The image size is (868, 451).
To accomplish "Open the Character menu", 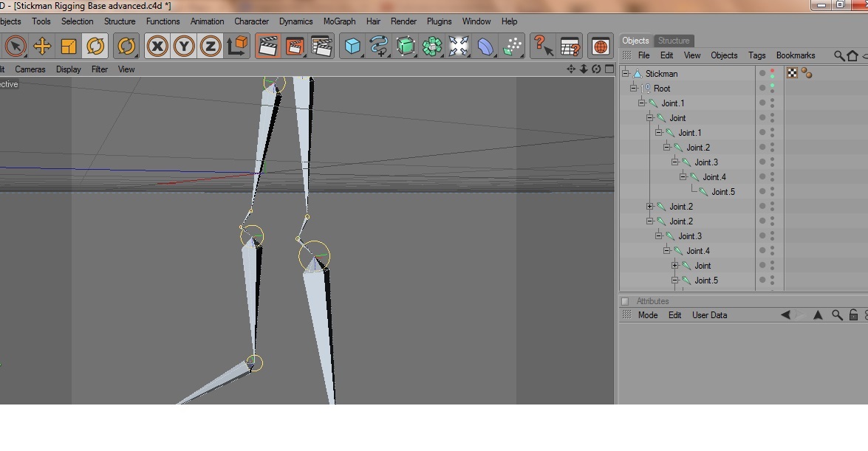I will [x=251, y=21].
